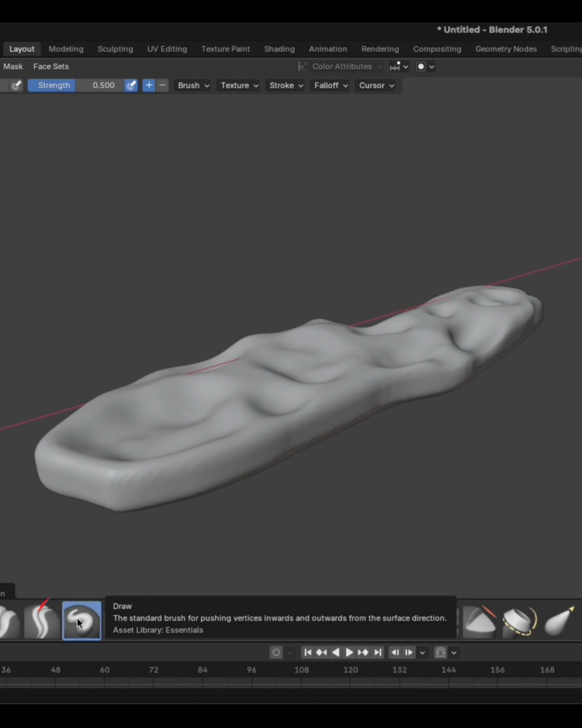
Task: Open the Falloff dropdown
Action: [331, 85]
